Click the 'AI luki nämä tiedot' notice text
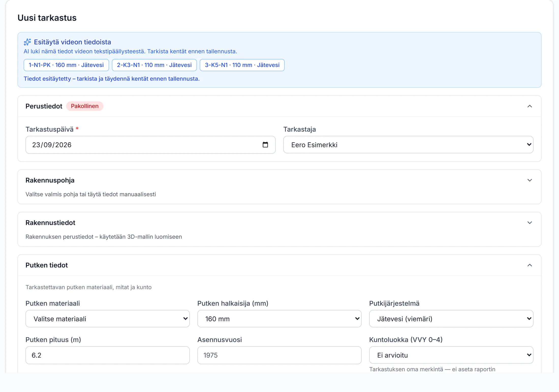 coord(130,51)
